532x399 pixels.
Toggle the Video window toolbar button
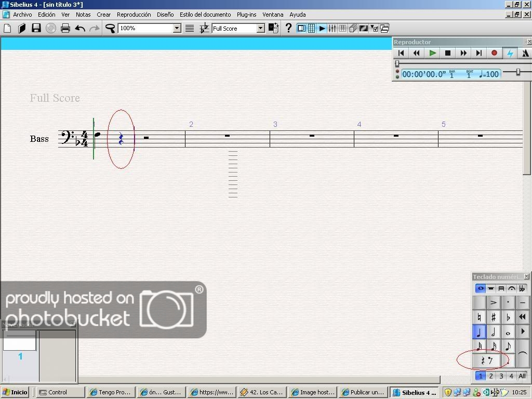[x=363, y=28]
